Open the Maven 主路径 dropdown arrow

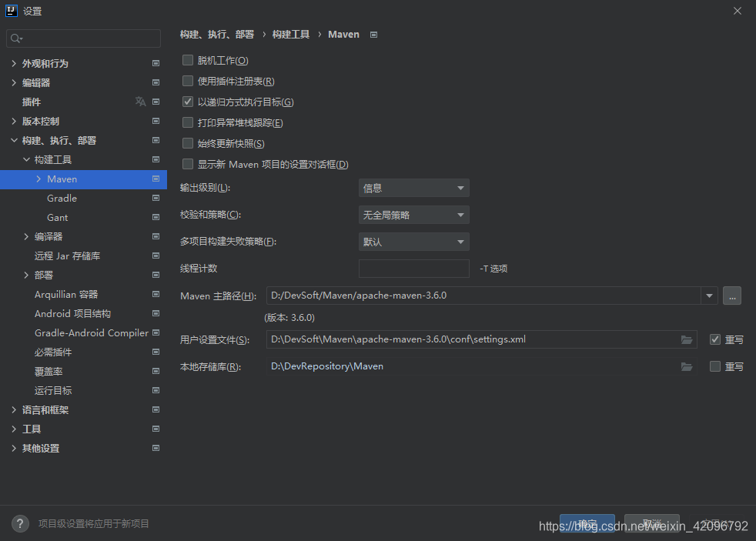(709, 296)
